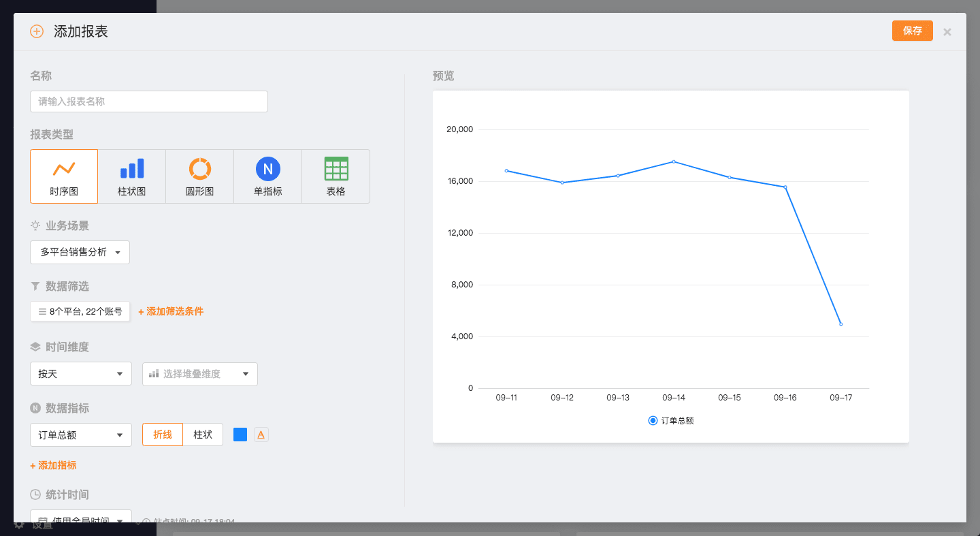This screenshot has height=536, width=980.
Task: Switch metric display to 柱状
Action: [203, 435]
